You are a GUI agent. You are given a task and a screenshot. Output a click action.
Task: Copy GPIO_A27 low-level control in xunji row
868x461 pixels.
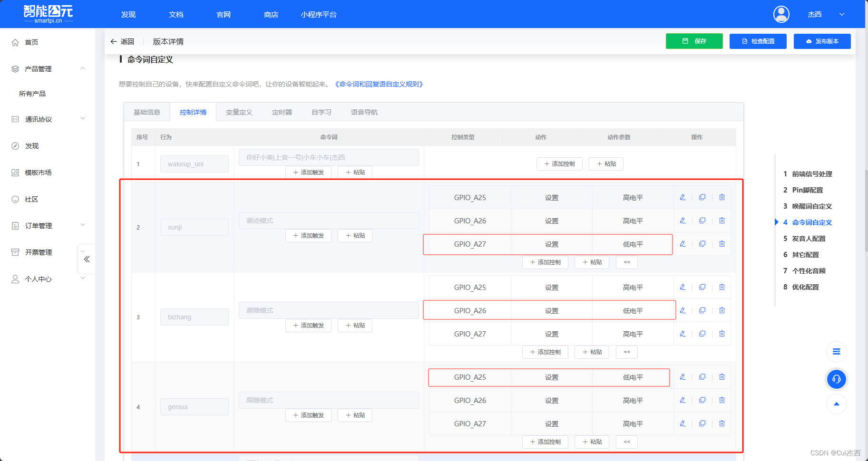click(x=702, y=244)
